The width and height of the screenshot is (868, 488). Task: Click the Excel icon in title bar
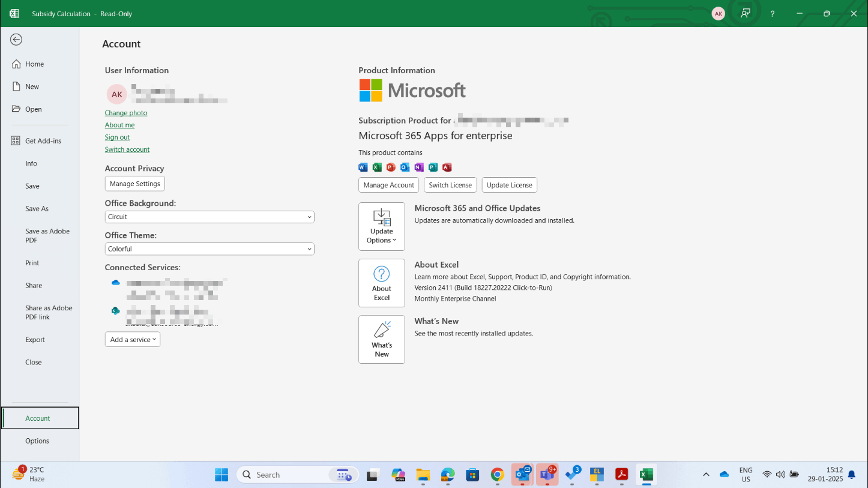click(14, 13)
